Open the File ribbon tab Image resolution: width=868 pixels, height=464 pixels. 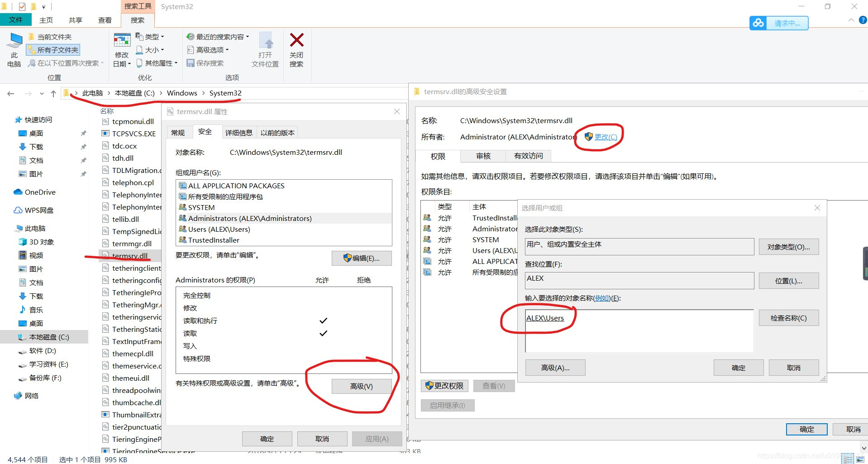[16, 19]
